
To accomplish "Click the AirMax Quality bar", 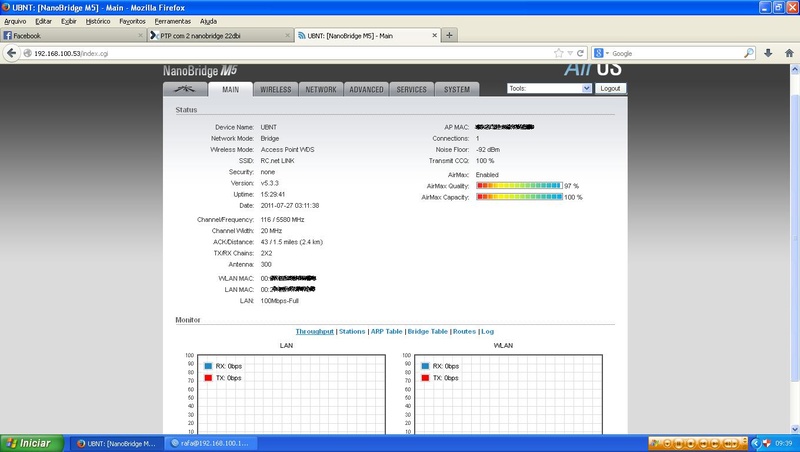I will pos(519,186).
